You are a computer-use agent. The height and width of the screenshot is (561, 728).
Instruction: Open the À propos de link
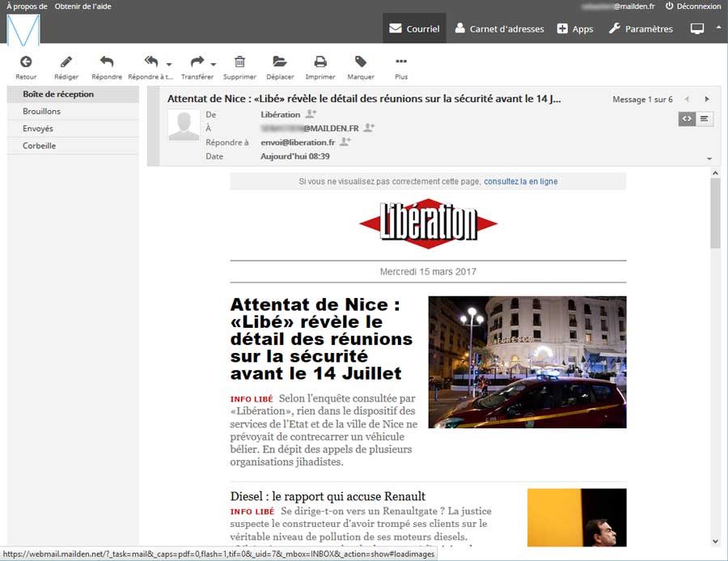27,6
